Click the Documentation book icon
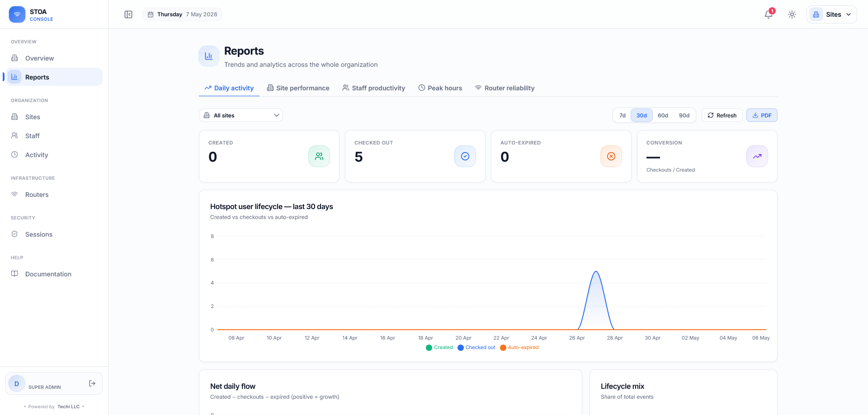Screen dimensions: 868x415 tap(14, 274)
